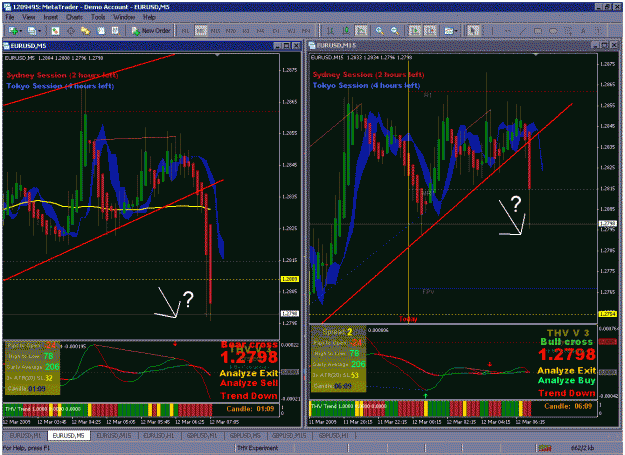
Task: Switch chart period to M30
Action: 230,31
